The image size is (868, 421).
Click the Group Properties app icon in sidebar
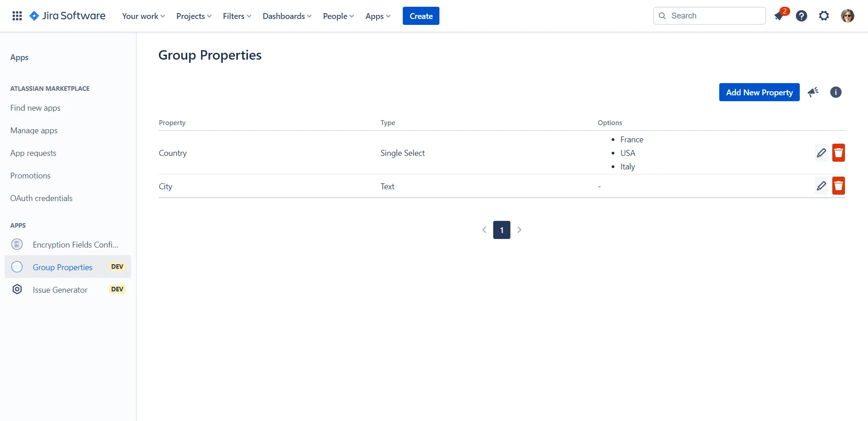click(17, 267)
